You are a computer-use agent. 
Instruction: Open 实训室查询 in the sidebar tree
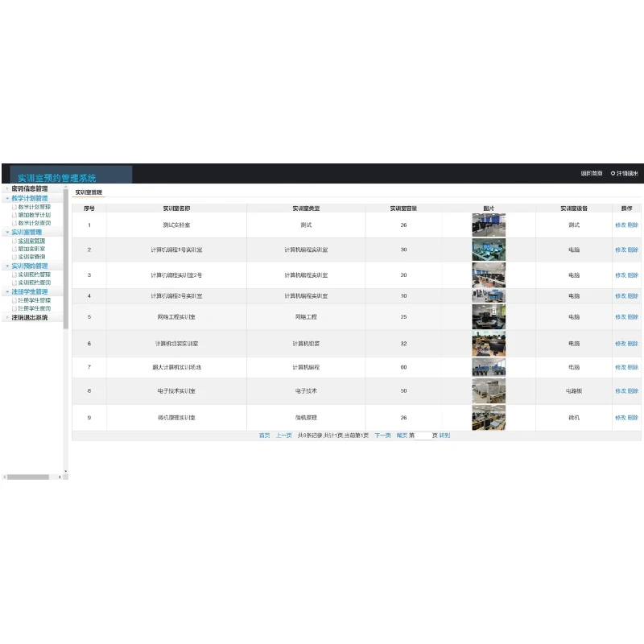[31, 257]
